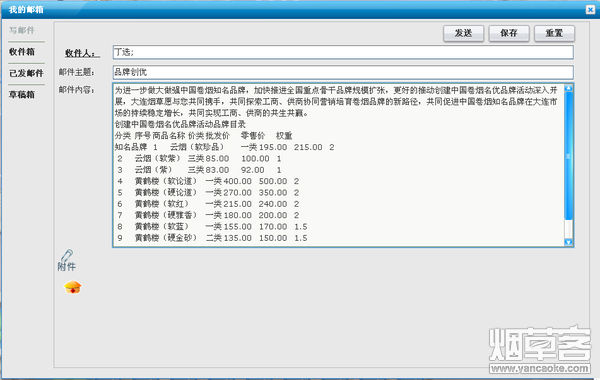The width and height of the screenshot is (600, 380).
Task: Click the 收件人 recipient picker link
Action: [82, 53]
